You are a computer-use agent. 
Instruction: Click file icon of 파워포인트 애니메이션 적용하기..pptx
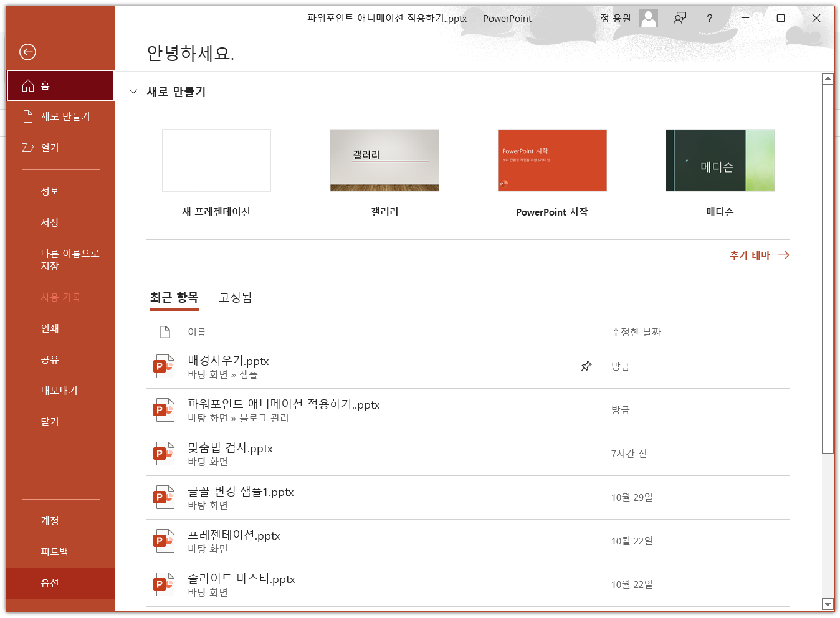[x=164, y=410]
